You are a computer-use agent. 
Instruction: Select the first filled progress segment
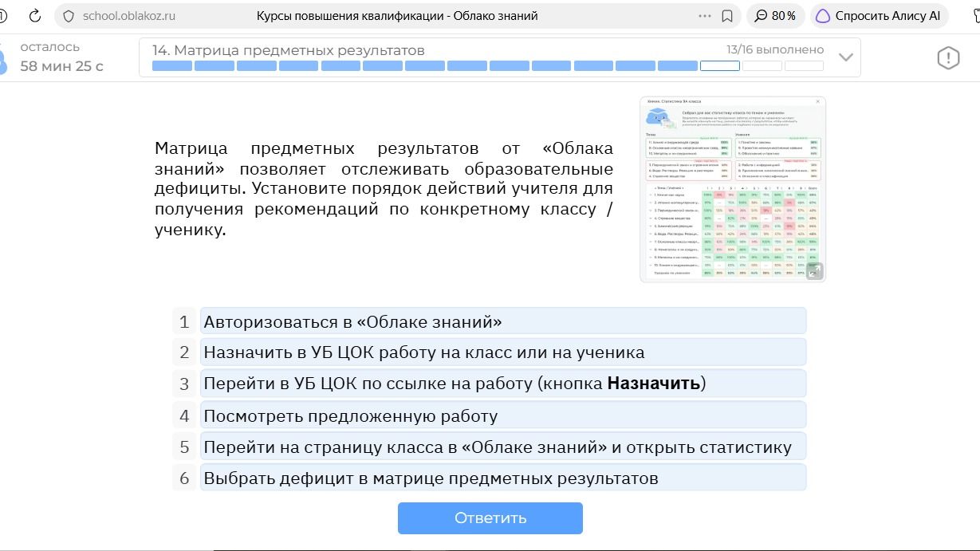(171, 66)
